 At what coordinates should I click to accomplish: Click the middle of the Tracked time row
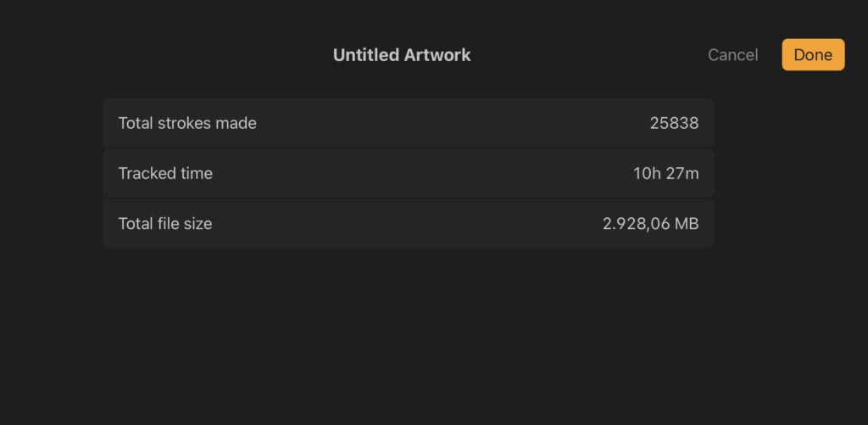(408, 173)
